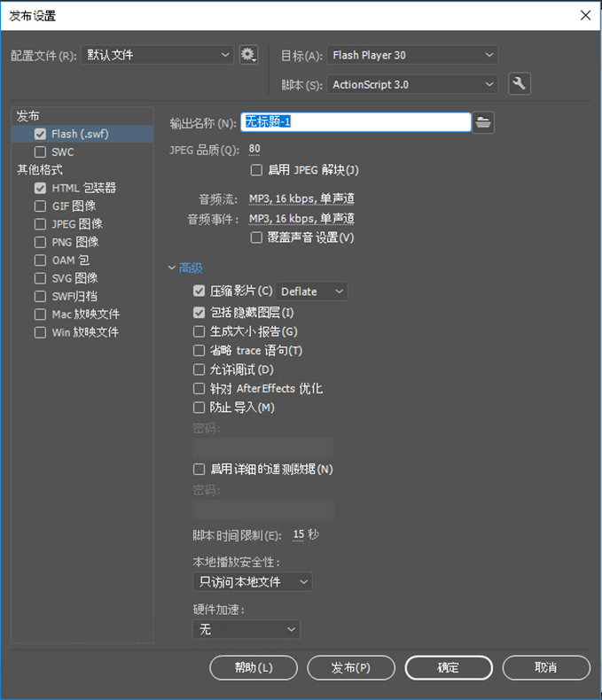Select Flash (.swf) list row label
602x700 pixels.
click(x=80, y=134)
